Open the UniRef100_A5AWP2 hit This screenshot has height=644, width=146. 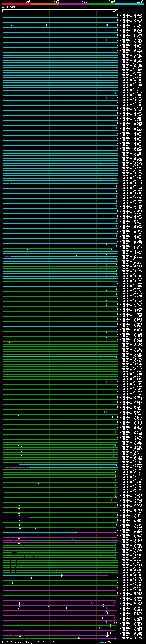click(x=131, y=40)
